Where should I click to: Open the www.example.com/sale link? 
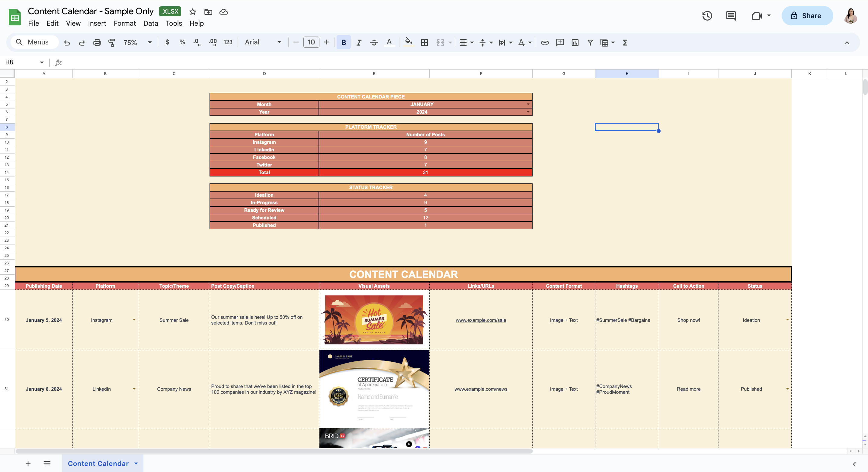tap(481, 320)
